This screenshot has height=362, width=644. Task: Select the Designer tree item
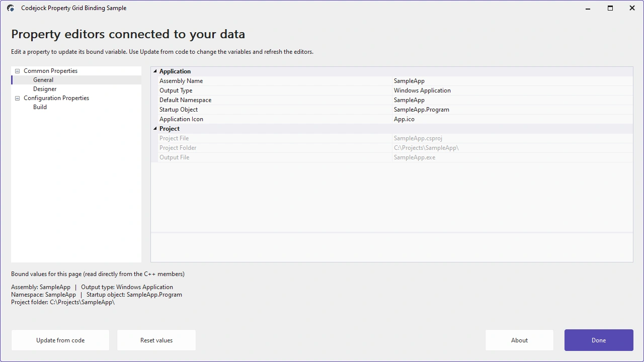click(x=45, y=89)
